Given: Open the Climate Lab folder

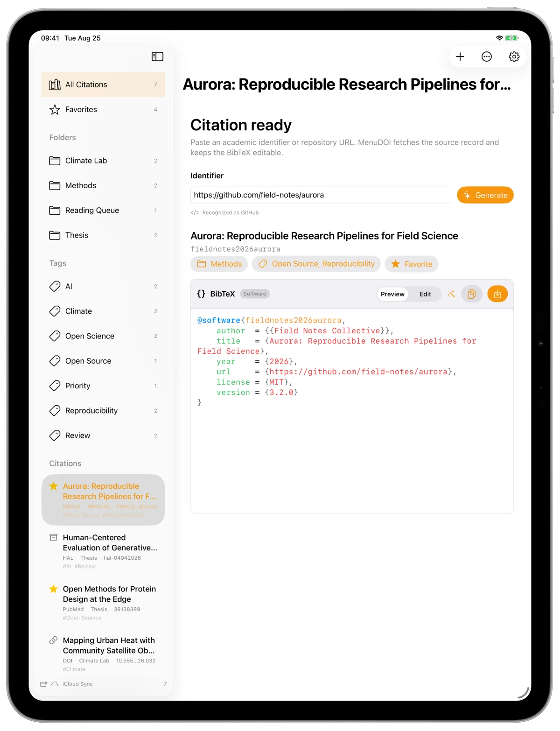Looking at the screenshot, I should tap(103, 161).
